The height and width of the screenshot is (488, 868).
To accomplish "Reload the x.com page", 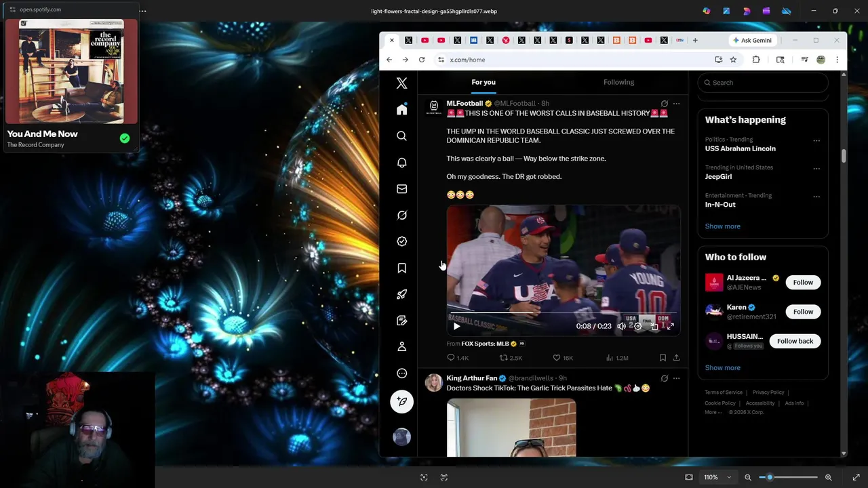I will coord(422,60).
